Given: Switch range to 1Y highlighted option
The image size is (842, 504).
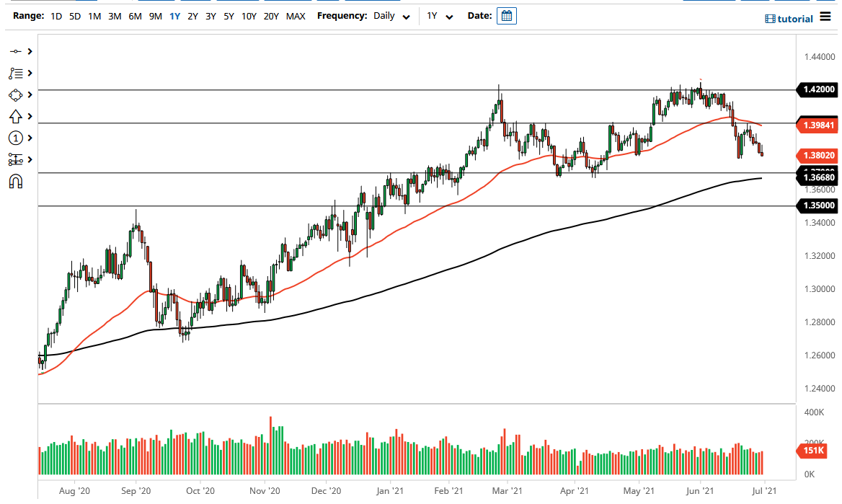Looking at the screenshot, I should tap(174, 15).
